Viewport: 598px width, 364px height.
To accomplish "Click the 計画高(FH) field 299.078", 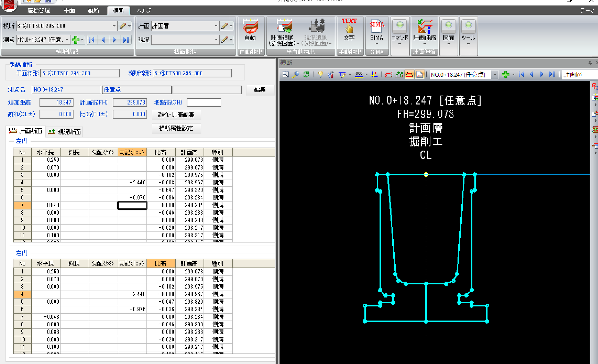I will [130, 102].
